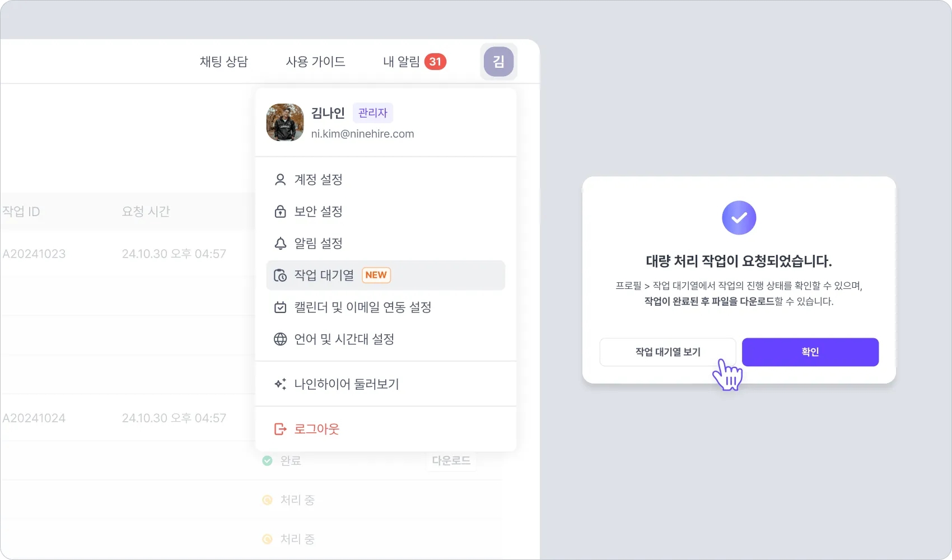Viewport: 952px width, 560px height.
Task: Open 채팅 상담 in the top bar
Action: [x=224, y=62]
